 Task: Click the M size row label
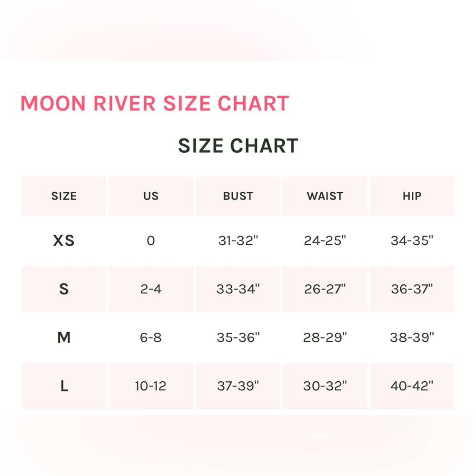click(x=64, y=338)
